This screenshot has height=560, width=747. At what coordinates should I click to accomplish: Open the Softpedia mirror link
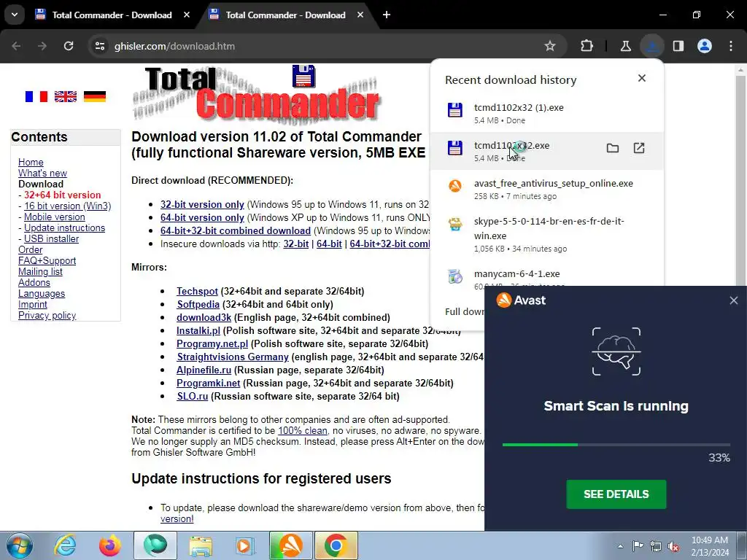click(198, 304)
